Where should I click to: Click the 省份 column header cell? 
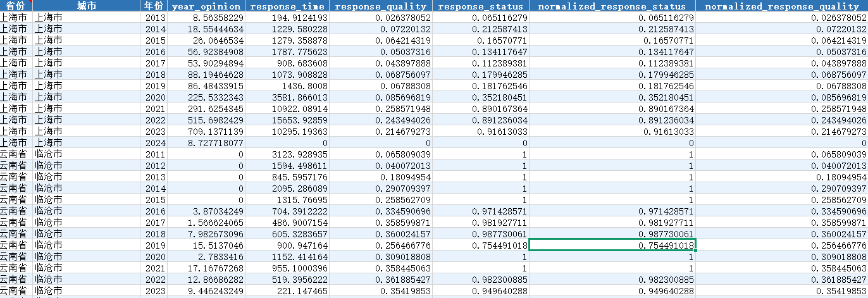tap(15, 6)
